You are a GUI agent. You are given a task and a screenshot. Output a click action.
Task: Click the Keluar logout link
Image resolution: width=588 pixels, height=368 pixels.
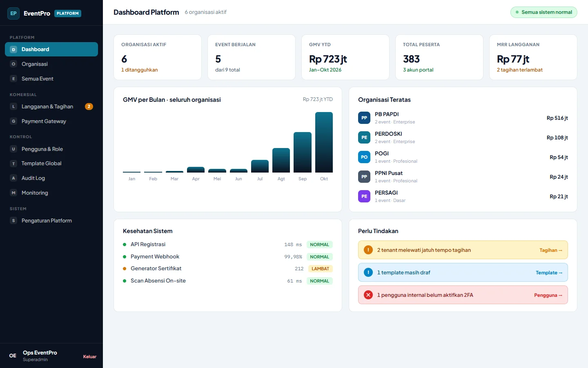[x=90, y=357]
